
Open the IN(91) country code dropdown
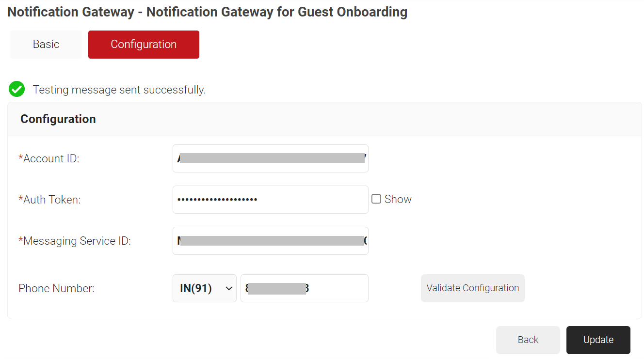(x=204, y=288)
